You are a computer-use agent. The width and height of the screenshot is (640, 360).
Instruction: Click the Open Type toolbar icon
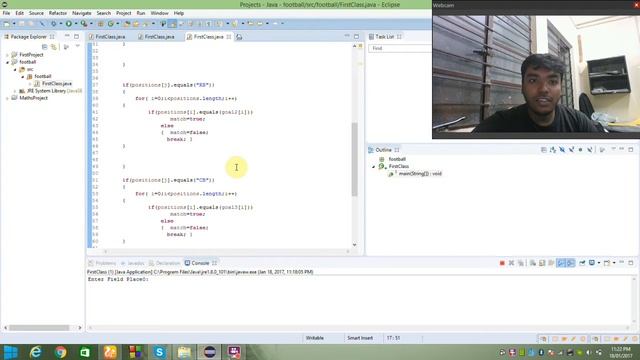[127, 24]
